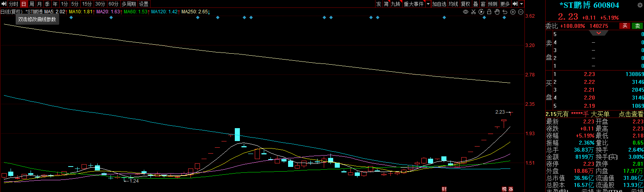Viewport: 644px width, 192px height.
Task: Select the hand pan tool
Action: click(x=497, y=12)
